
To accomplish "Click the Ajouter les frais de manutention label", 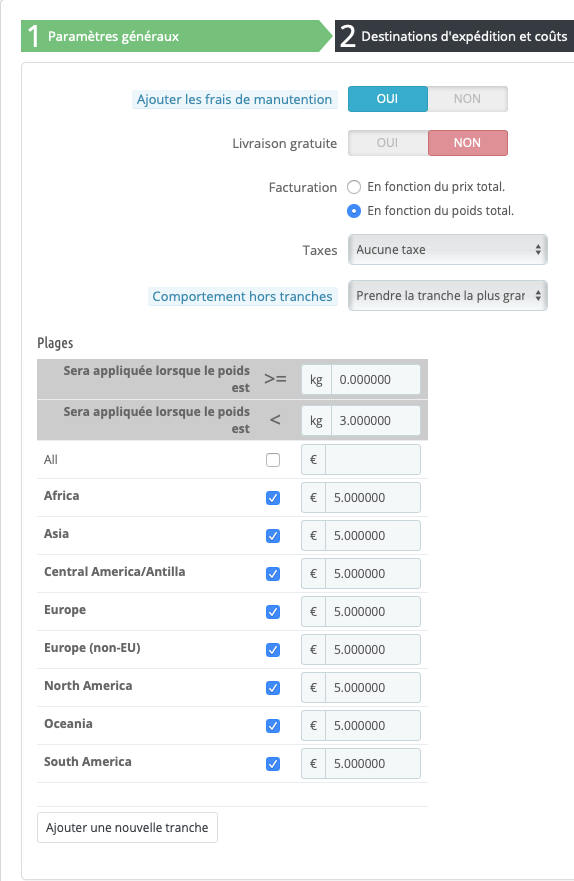I will 235,99.
